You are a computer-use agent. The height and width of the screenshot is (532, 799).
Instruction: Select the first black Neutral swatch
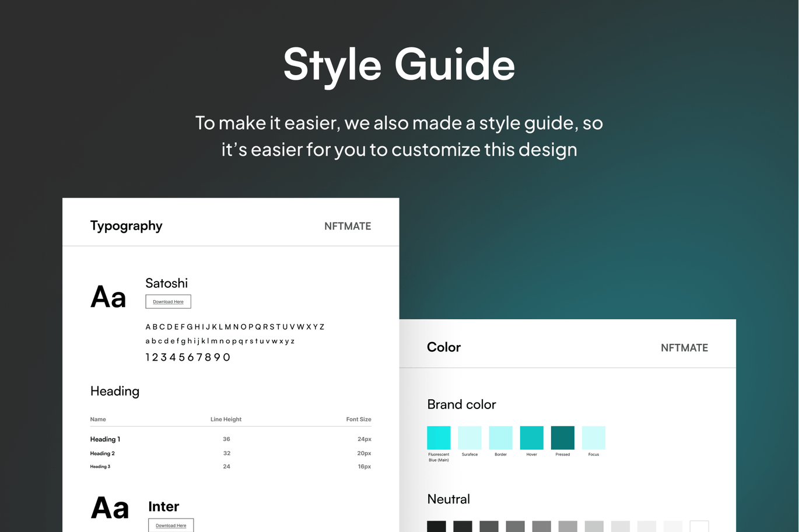tap(436, 526)
